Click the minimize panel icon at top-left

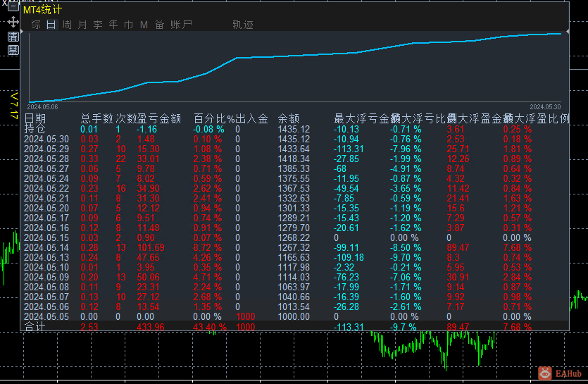13,8
